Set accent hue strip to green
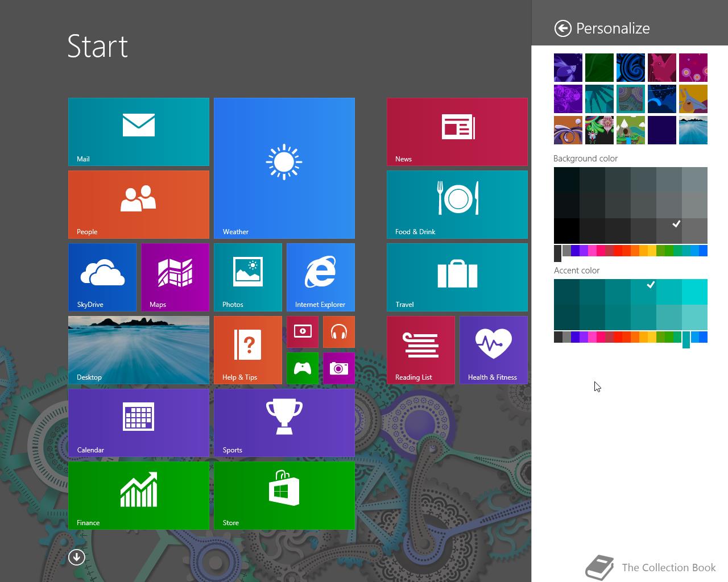 669,337
